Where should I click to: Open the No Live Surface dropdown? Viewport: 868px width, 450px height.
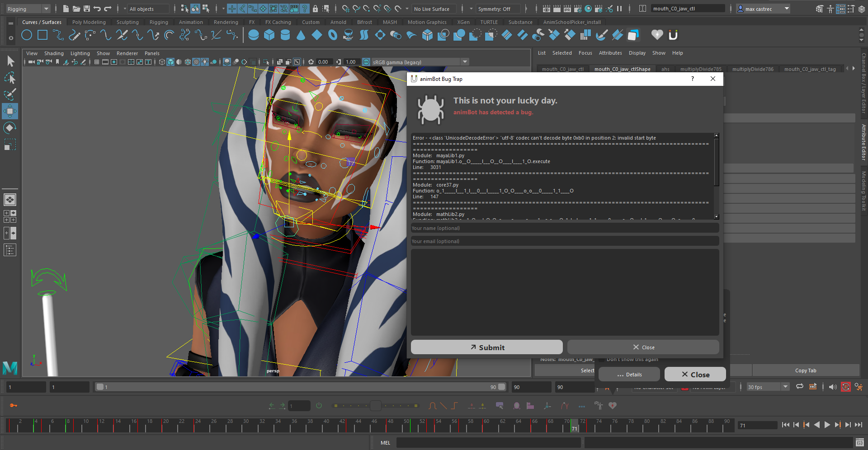click(x=434, y=9)
